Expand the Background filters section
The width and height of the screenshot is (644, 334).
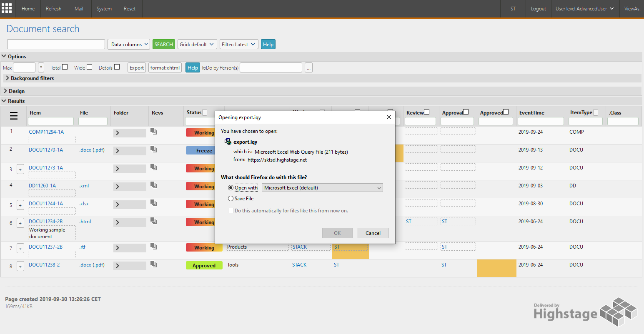tap(30, 78)
